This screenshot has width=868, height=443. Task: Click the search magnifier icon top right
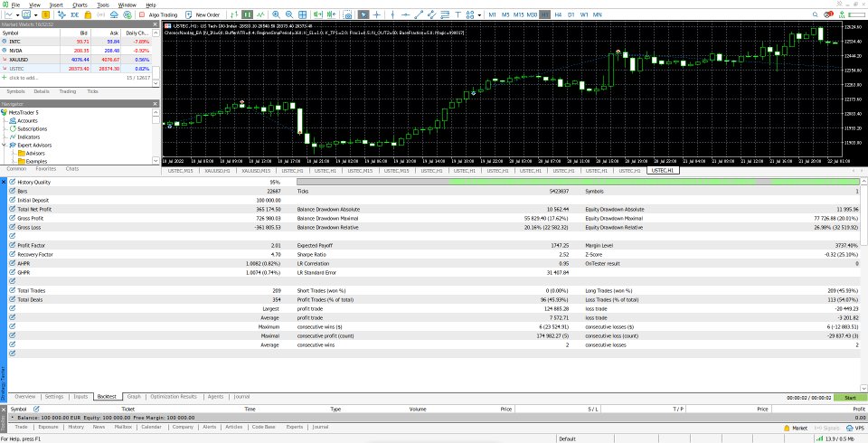click(816, 15)
